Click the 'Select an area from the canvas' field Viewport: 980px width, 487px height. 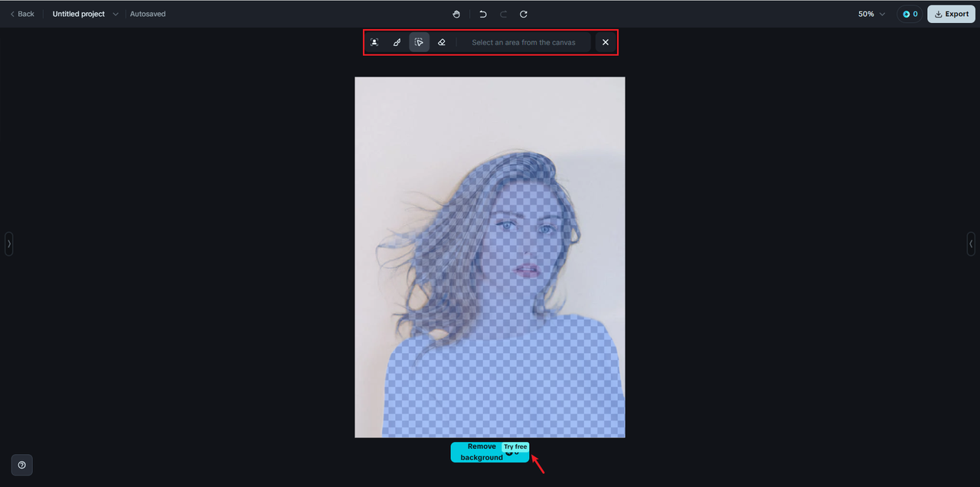coord(524,42)
